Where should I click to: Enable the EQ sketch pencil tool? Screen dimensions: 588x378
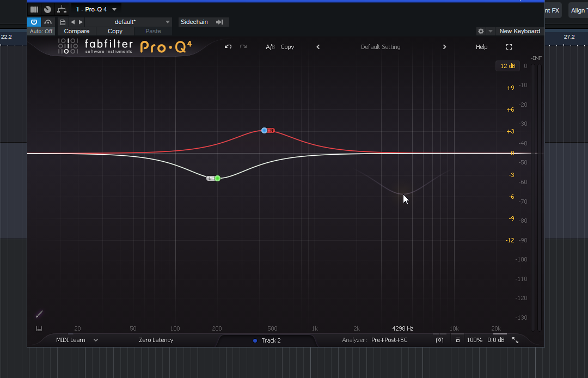pos(39,314)
